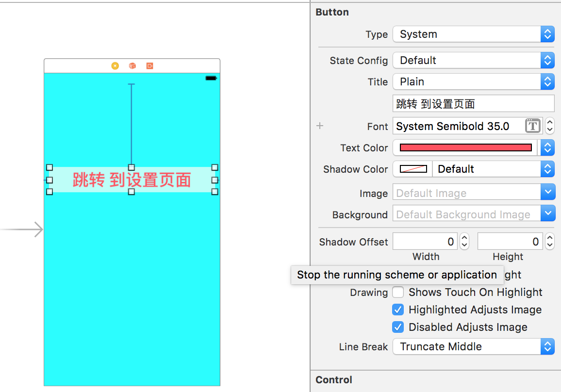561x392 pixels.
Task: Click the battery icon in status bar
Action: (x=211, y=78)
